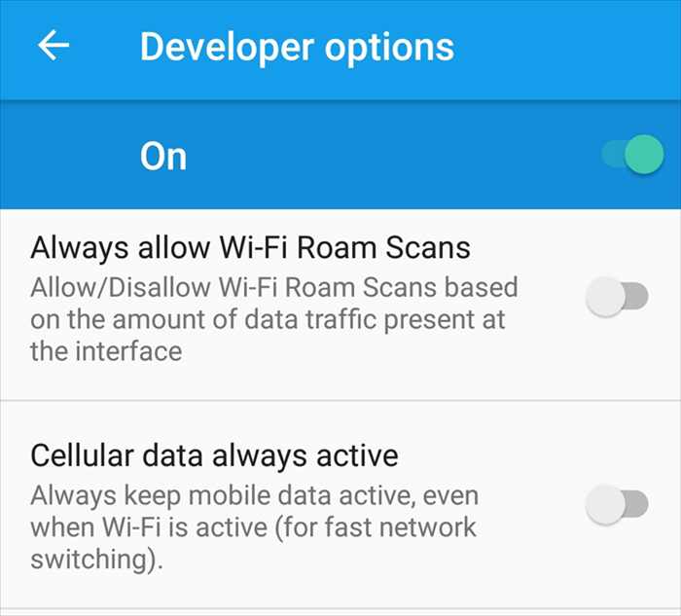
Task: Tap the 'switching).' text line
Action: 97,560
